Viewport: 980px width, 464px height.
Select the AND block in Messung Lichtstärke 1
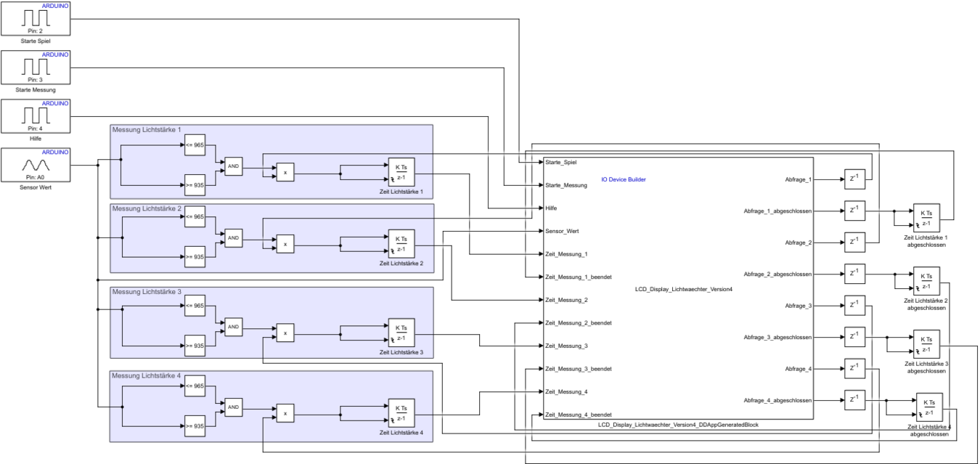(x=234, y=166)
